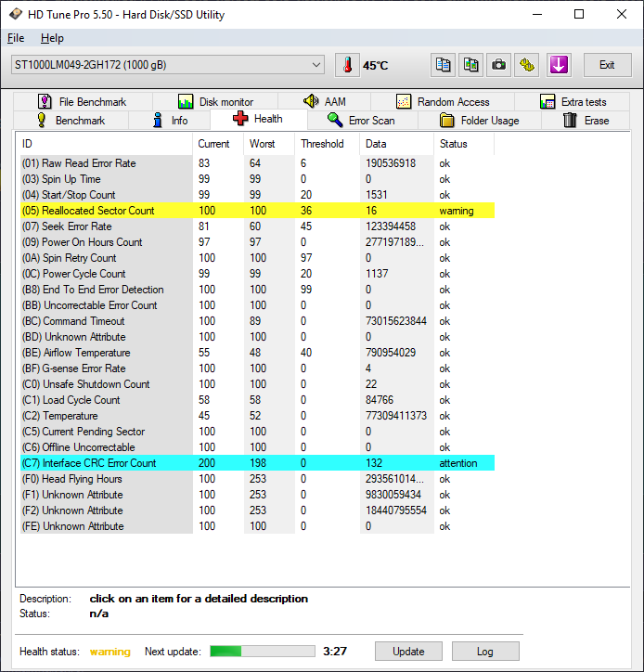644x672 pixels.
Task: Click the Log button
Action: click(x=485, y=651)
